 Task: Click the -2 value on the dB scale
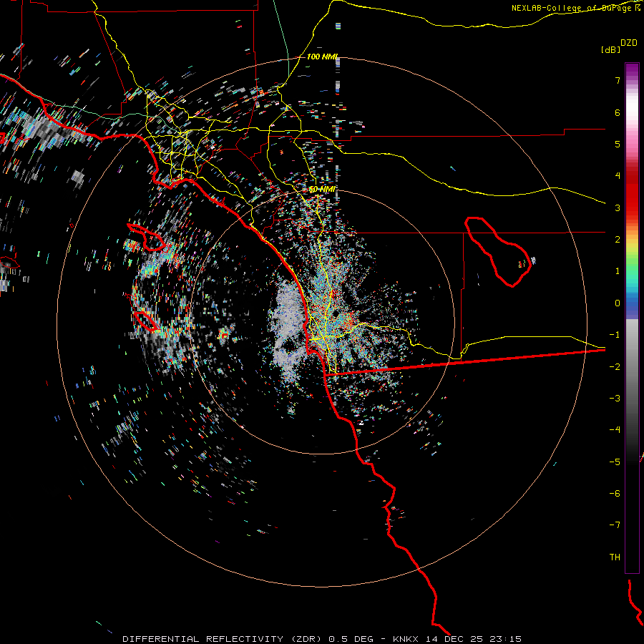click(x=615, y=367)
